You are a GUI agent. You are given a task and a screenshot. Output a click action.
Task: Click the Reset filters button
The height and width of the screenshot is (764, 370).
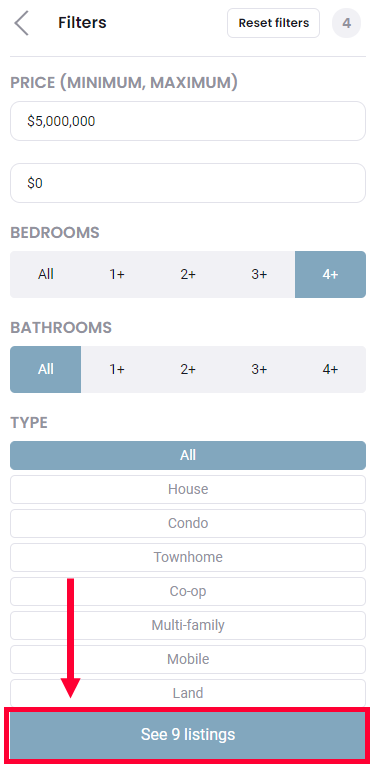tap(273, 23)
